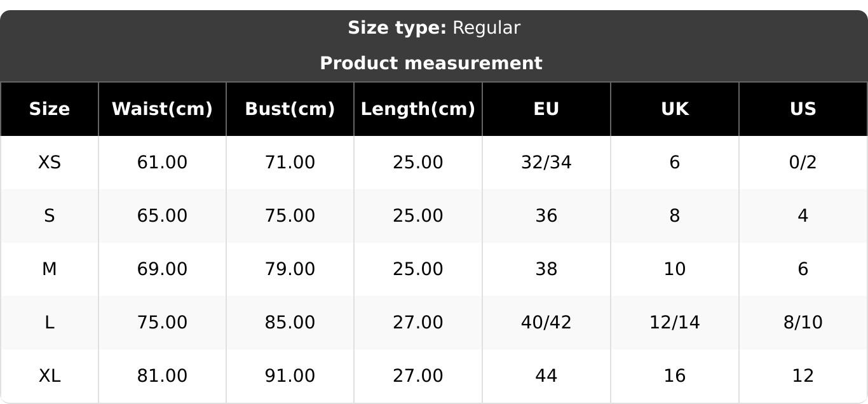868x404 pixels.
Task: Click the EU 44 cell
Action: click(x=546, y=376)
